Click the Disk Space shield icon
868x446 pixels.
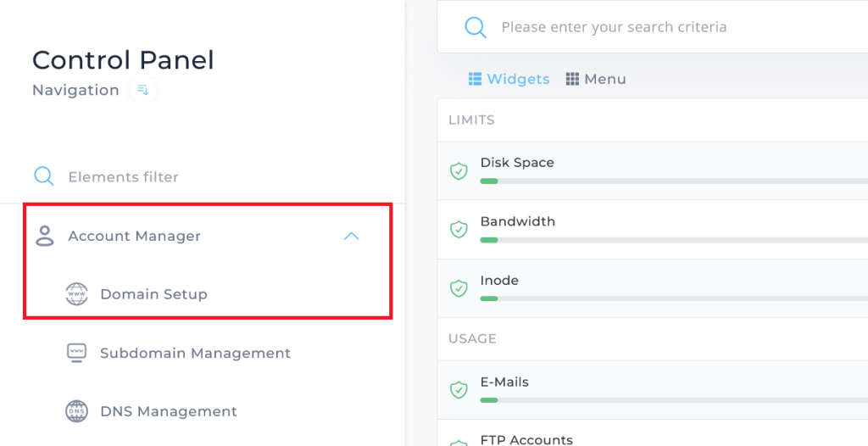(459, 171)
